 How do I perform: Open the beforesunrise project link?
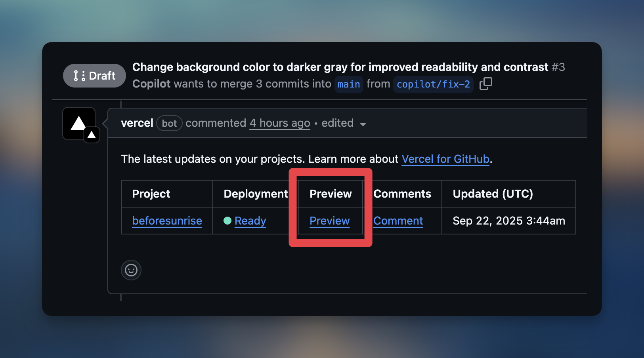point(167,221)
